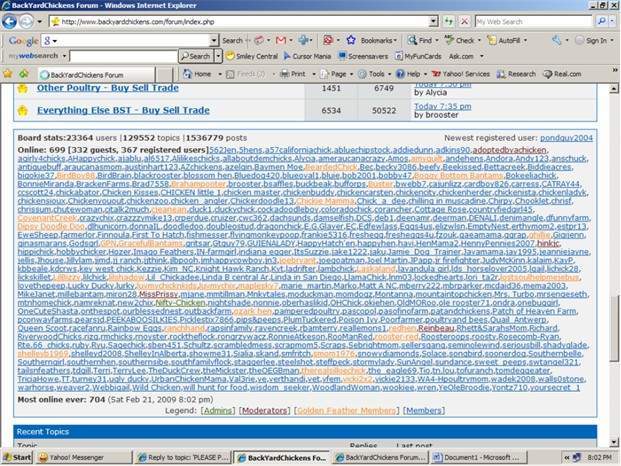Click the Real.com toolbar icon
The height and width of the screenshot is (466, 621).
pyautogui.click(x=548, y=74)
